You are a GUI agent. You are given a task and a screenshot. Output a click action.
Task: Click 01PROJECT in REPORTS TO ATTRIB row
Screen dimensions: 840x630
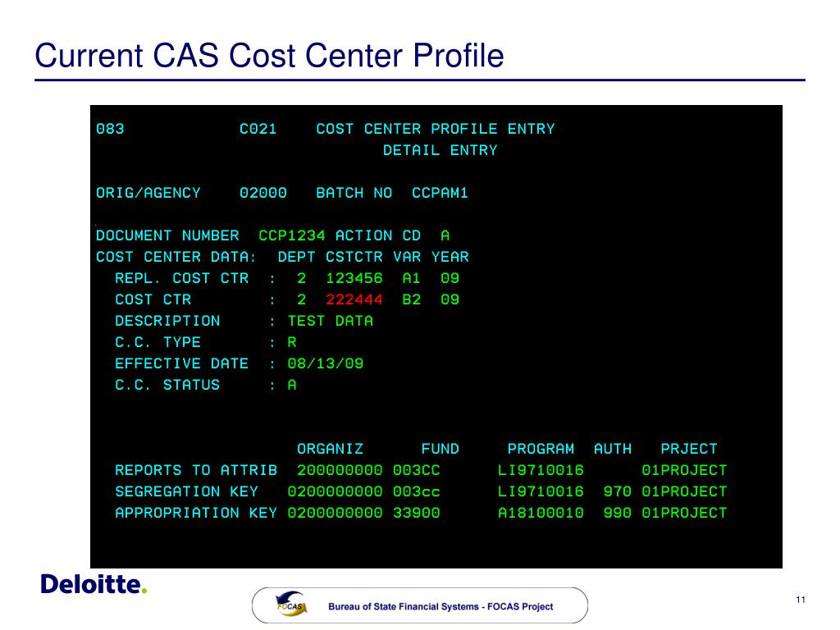tap(684, 470)
